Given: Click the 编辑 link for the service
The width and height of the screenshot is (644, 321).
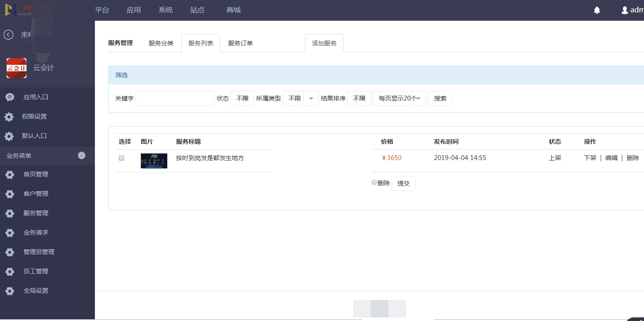Looking at the screenshot, I should pos(611,157).
